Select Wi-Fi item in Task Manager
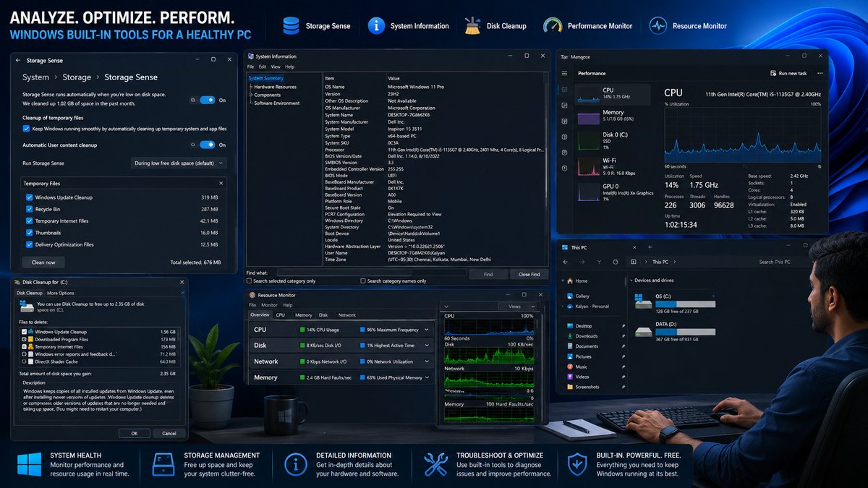Viewport: 868px width, 488px height. tap(612, 166)
